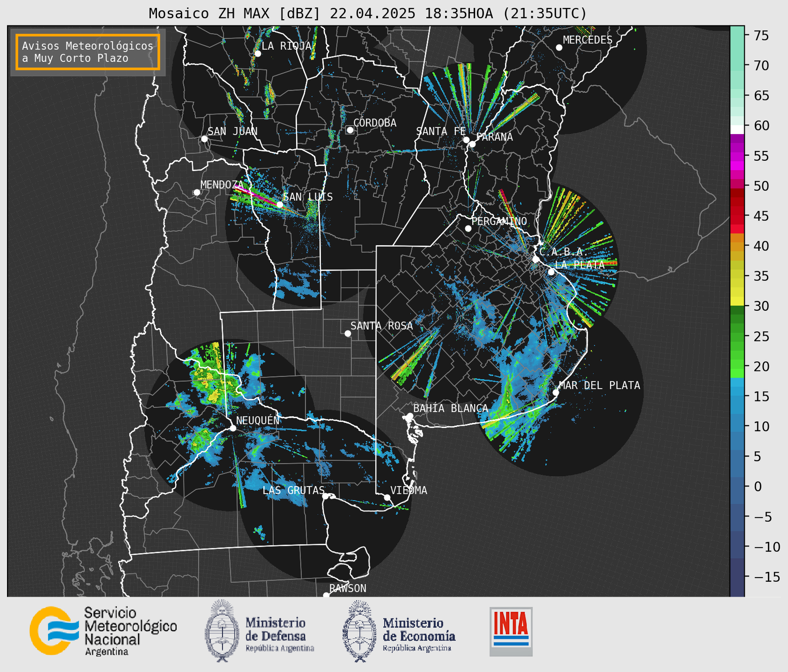Screen dimensions: 788x672
Task: Click the CORDOBA label text
Action: tap(375, 122)
